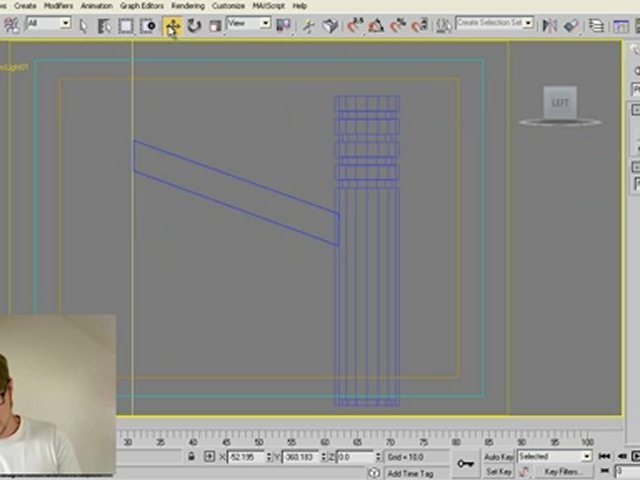
Task: Open the Select by Name tool
Action: pyautogui.click(x=104, y=26)
